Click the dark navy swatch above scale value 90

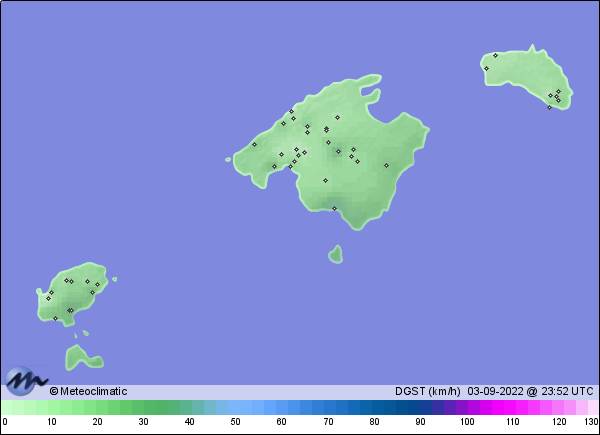point(420,407)
